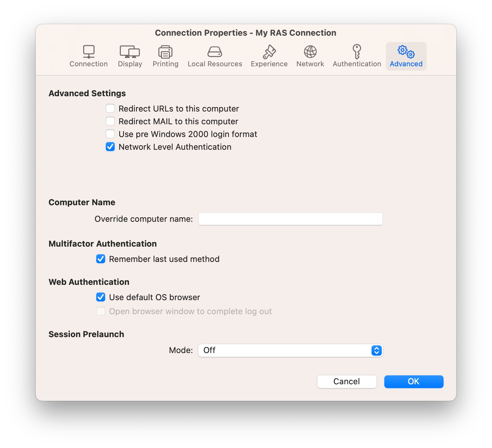Click the Network globe icon
492x448 pixels.
click(310, 52)
